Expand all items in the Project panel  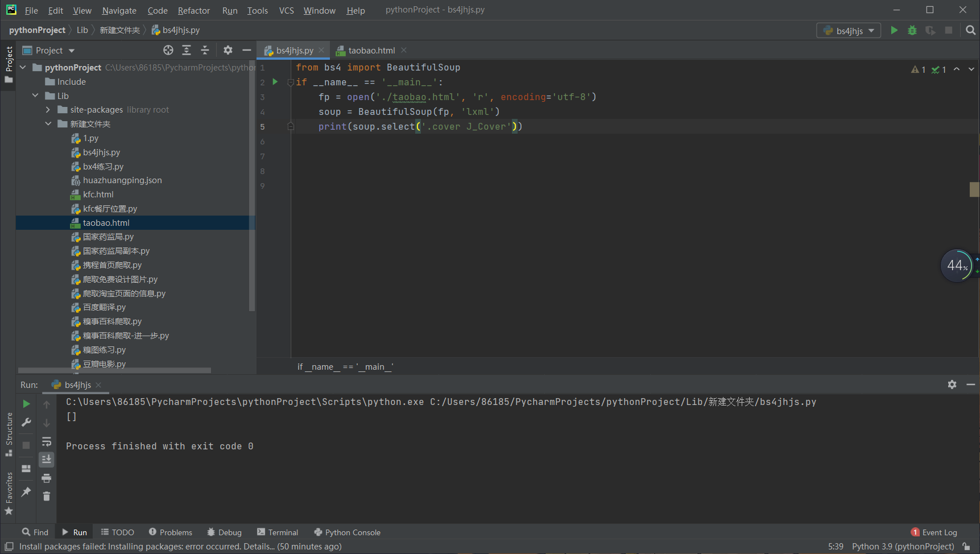click(187, 50)
